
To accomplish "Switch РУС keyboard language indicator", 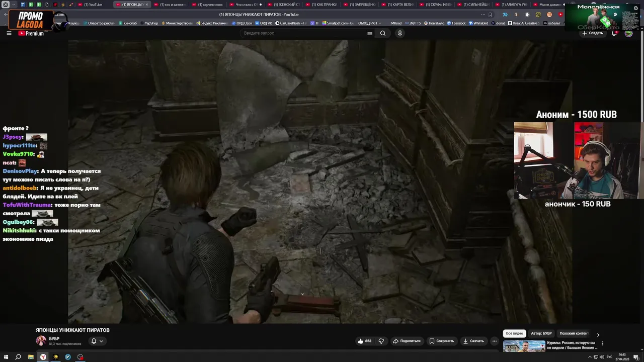I will point(609,357).
